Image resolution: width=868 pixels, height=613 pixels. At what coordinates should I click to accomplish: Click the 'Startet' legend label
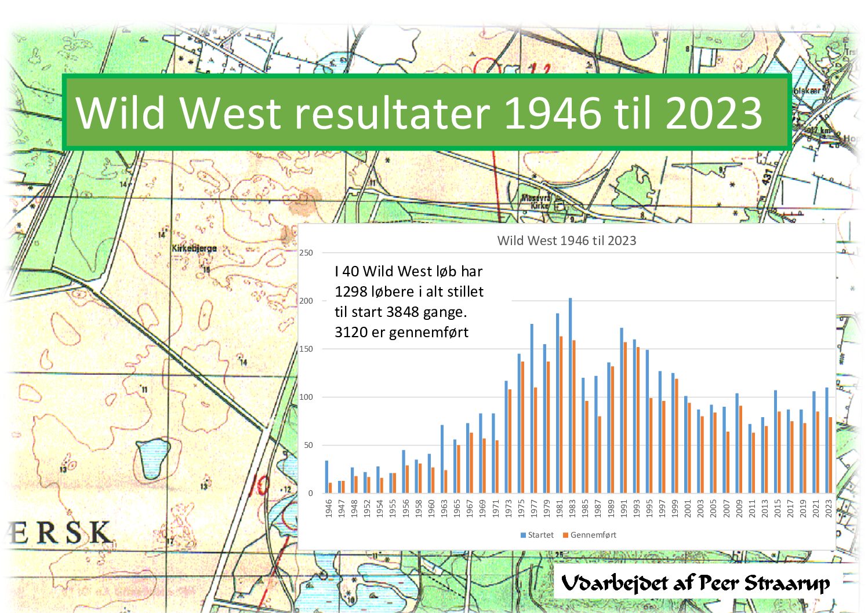pyautogui.click(x=540, y=535)
